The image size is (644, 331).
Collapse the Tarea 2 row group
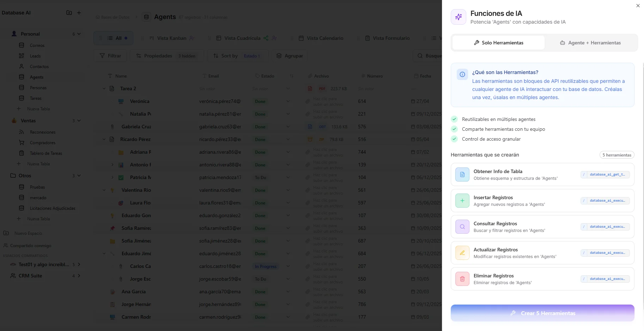point(104,89)
